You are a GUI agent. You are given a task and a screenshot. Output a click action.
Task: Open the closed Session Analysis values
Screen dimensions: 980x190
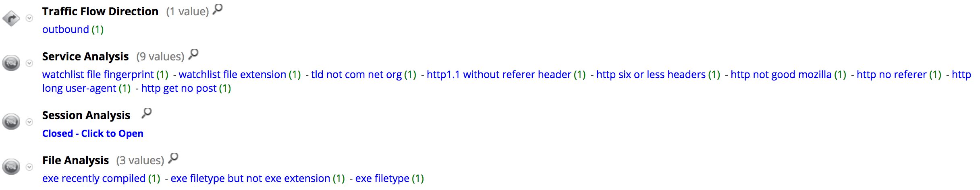click(x=93, y=134)
